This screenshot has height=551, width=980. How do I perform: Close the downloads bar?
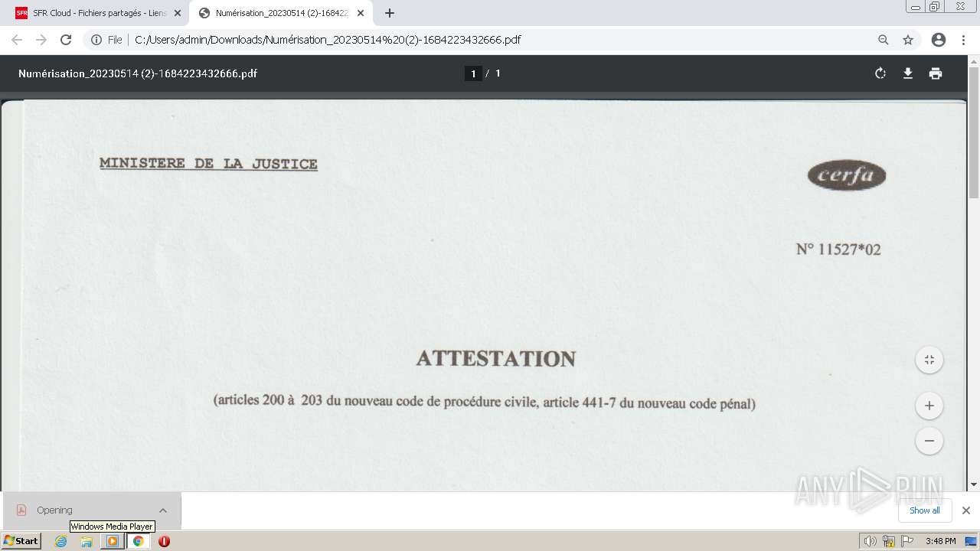[966, 510]
